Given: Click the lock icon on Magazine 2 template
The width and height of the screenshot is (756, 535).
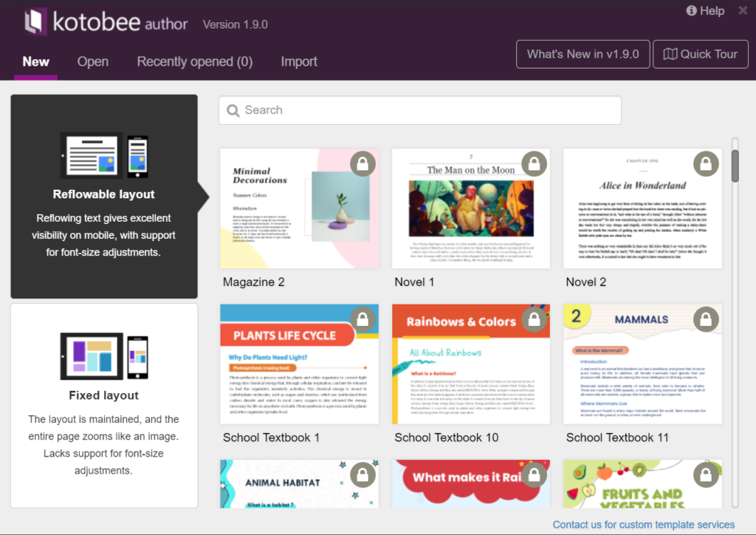Looking at the screenshot, I should click(362, 164).
